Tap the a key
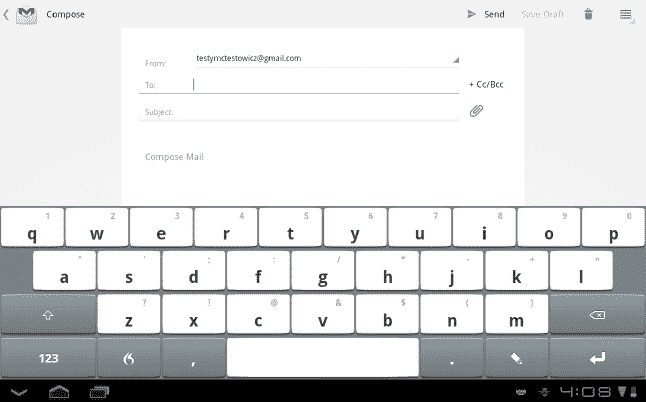The width and height of the screenshot is (646, 402). tap(64, 271)
